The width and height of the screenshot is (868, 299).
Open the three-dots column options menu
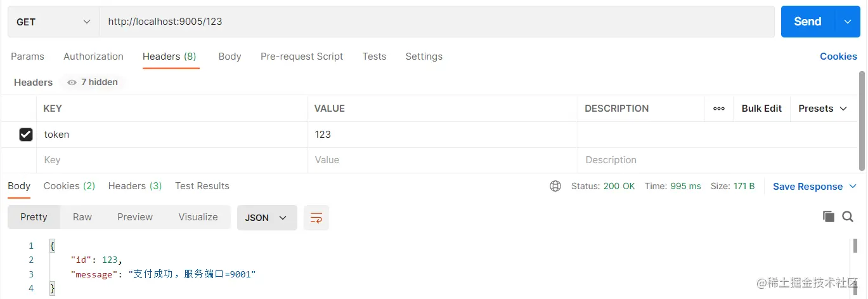coord(719,109)
